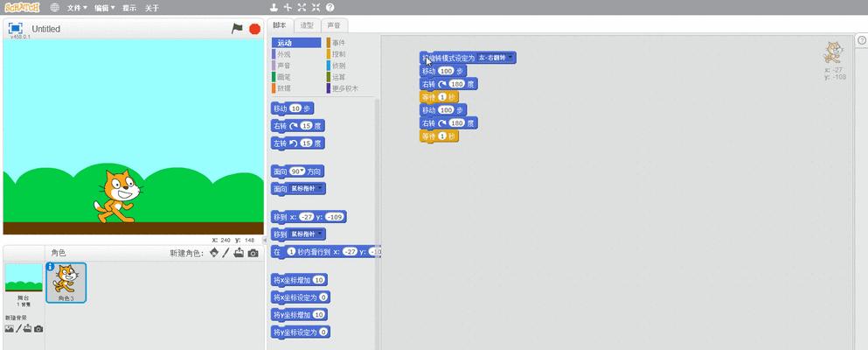This screenshot has width=868, height=350.
Task: Click the 15 value in 右转 palette block
Action: pos(306,126)
